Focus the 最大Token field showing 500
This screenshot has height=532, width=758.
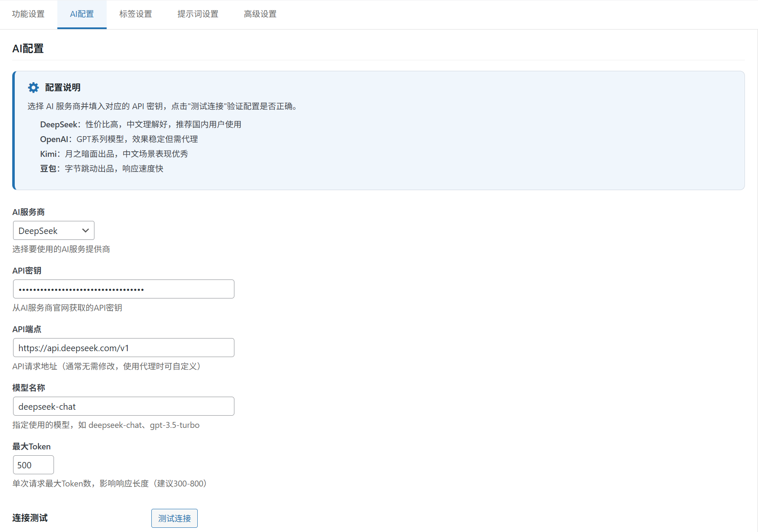(33, 465)
